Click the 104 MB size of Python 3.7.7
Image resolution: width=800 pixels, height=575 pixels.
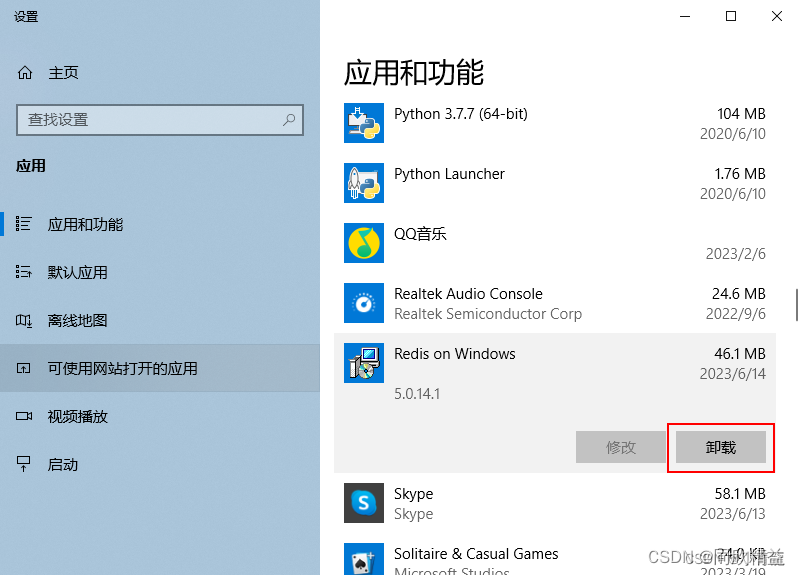[741, 114]
